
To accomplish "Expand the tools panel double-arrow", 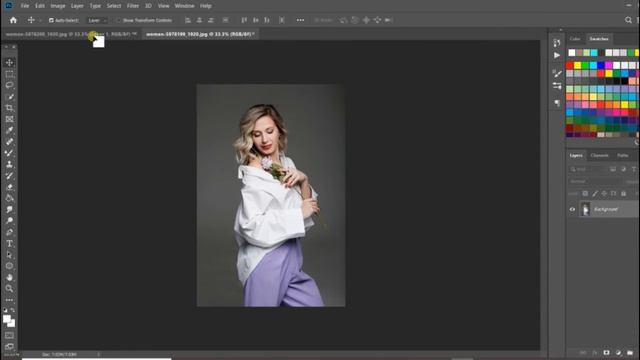I will pyautogui.click(x=5, y=47).
